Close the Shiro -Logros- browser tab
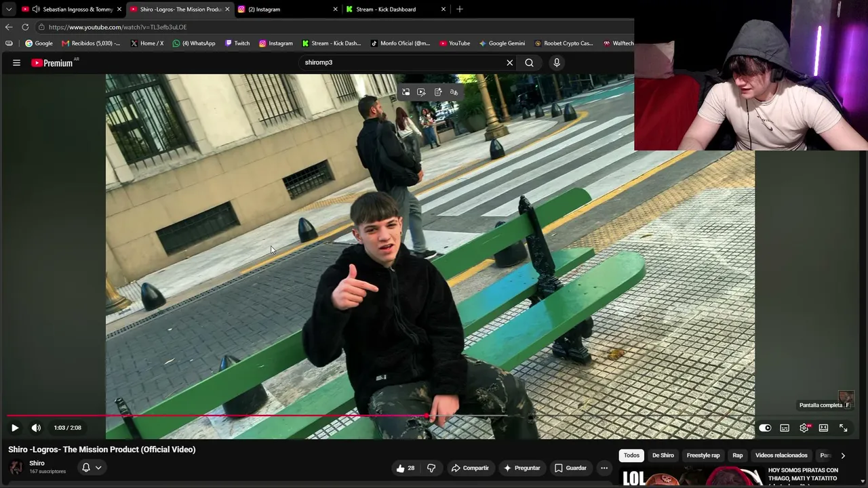This screenshot has height=488, width=868. (227, 9)
